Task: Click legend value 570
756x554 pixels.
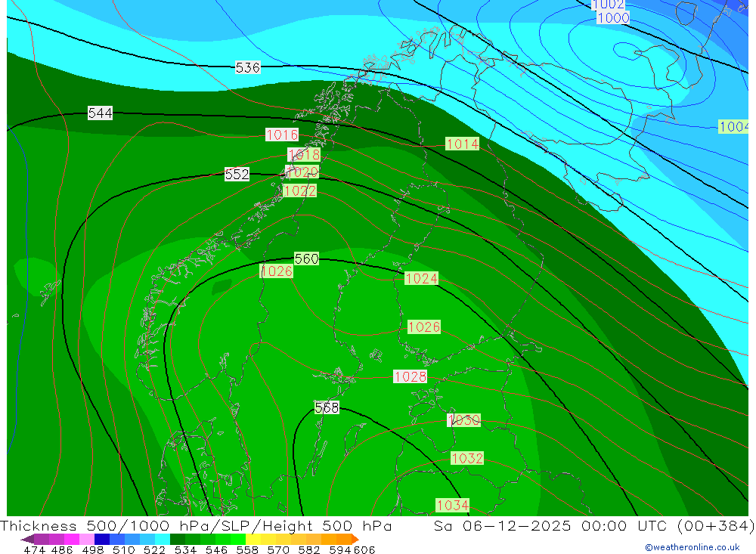Action: coord(278,549)
